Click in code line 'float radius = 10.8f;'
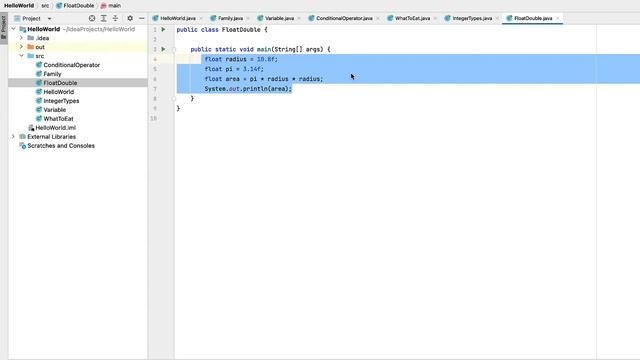 coord(241,59)
